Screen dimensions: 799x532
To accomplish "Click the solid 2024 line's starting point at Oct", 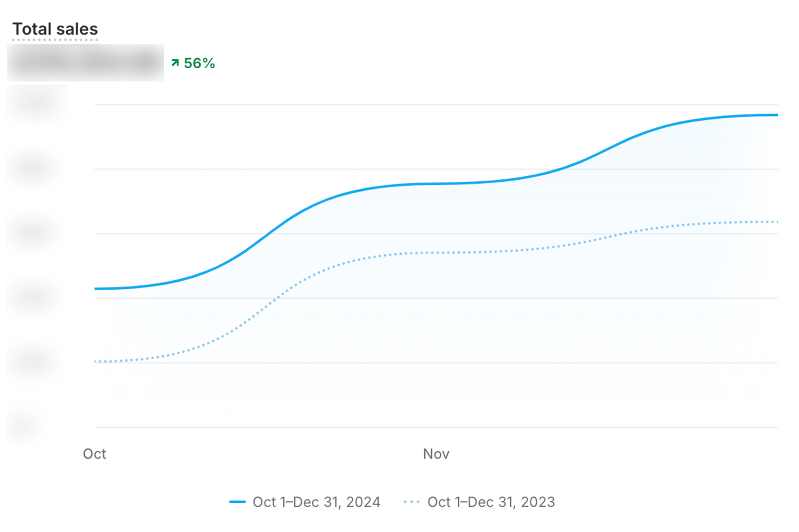I will click(x=95, y=288).
